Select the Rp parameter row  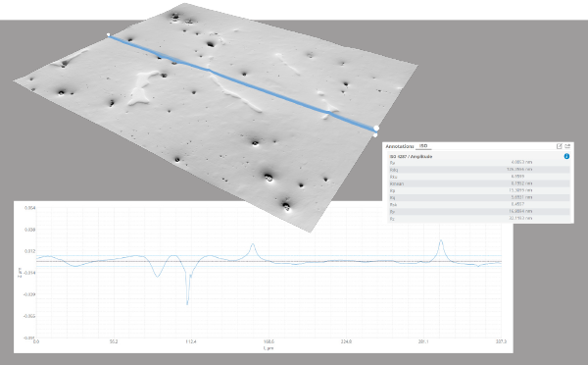point(479,190)
